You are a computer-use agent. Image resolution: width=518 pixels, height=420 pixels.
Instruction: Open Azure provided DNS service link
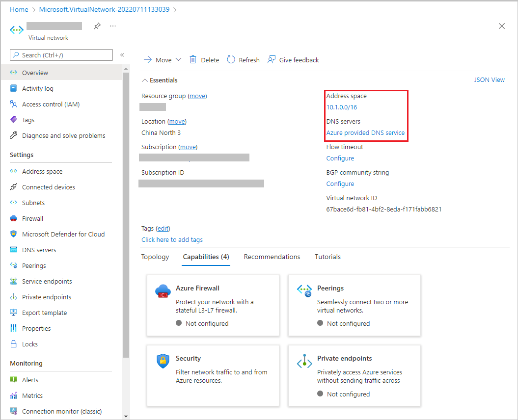click(x=365, y=133)
